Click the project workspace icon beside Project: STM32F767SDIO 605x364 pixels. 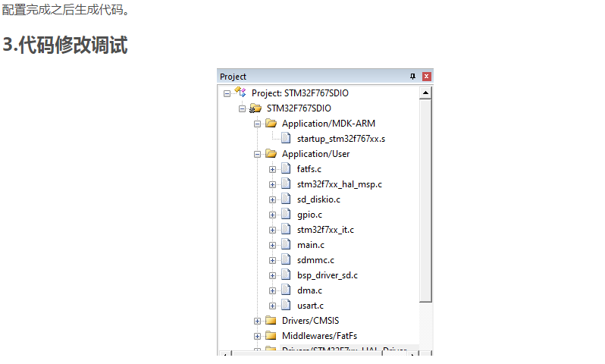240,93
